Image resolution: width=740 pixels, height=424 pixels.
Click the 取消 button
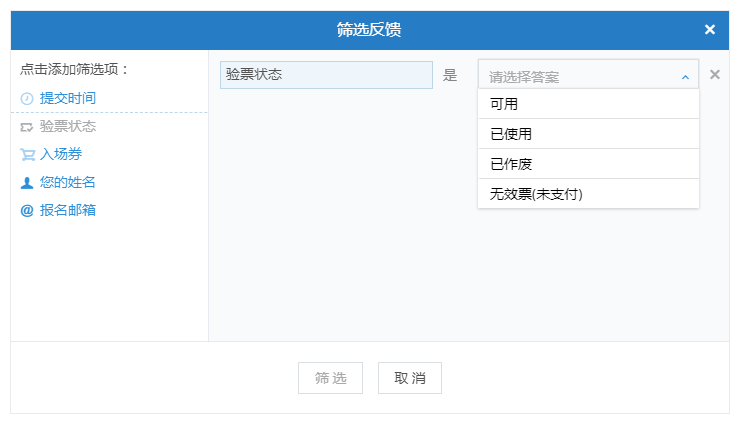click(x=410, y=378)
